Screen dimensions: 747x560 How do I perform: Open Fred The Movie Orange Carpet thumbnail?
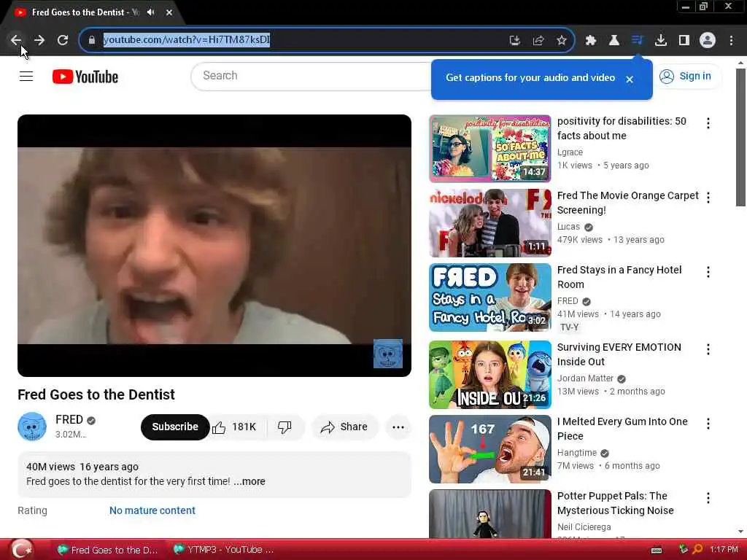(x=489, y=223)
